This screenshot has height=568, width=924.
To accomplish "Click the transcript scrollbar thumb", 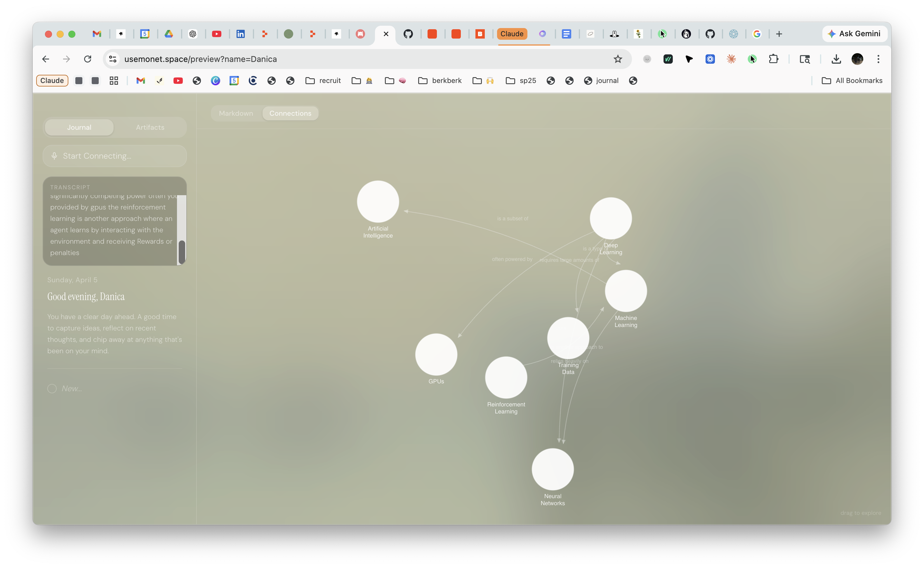I will 182,252.
